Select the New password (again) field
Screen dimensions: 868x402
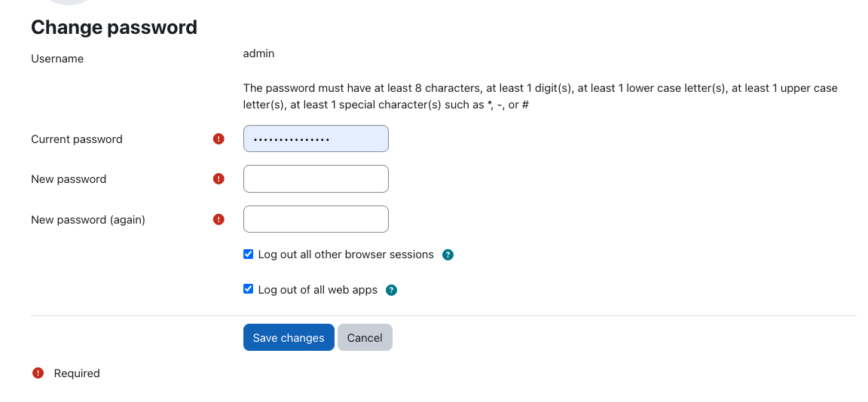(x=316, y=219)
